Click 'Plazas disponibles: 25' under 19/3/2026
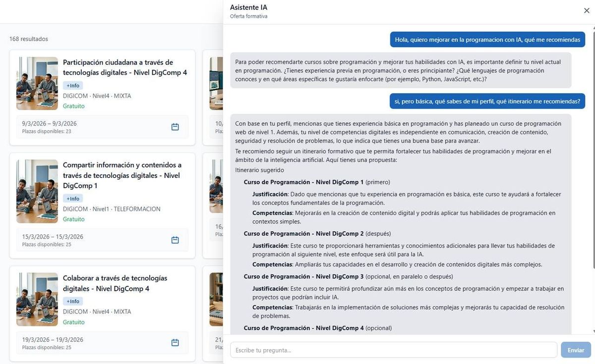 (x=47, y=347)
